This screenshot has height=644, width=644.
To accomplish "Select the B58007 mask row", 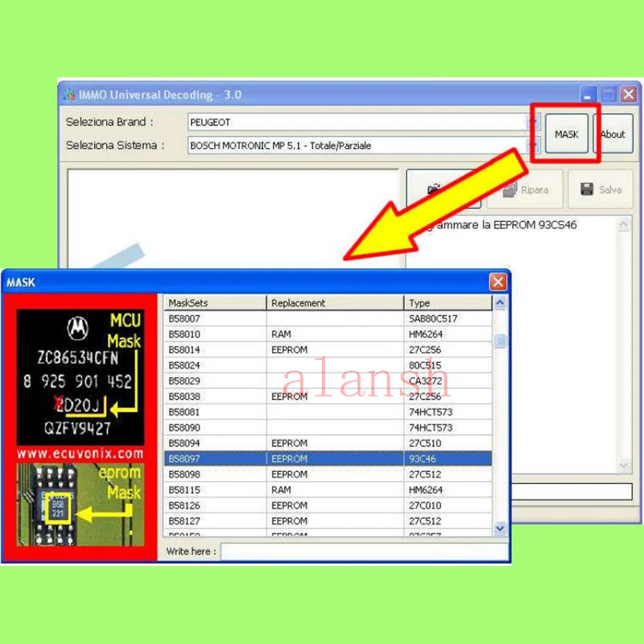I will (x=328, y=318).
